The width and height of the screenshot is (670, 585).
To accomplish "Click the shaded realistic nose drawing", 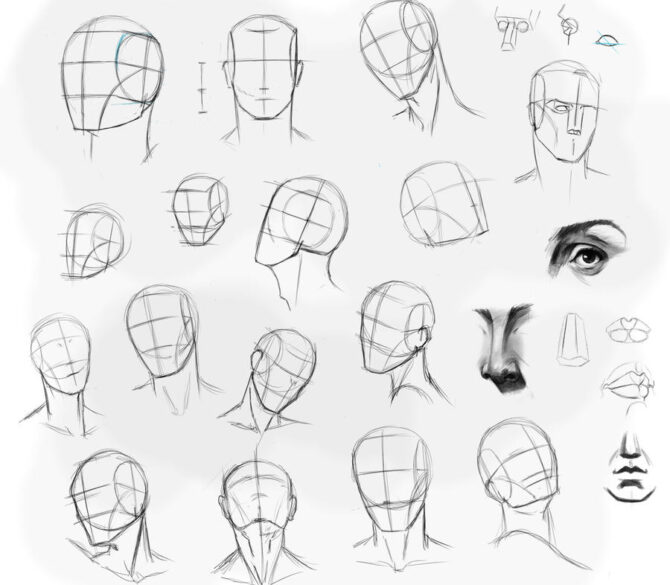I will (504, 350).
